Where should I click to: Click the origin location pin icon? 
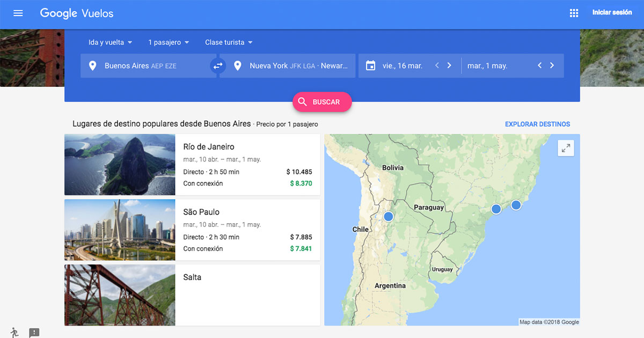tap(92, 65)
